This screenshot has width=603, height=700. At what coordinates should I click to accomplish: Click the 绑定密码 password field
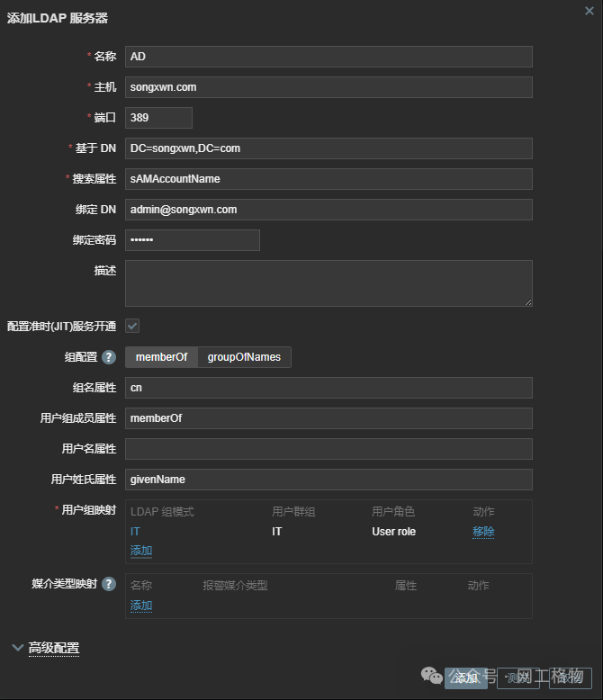coord(192,240)
